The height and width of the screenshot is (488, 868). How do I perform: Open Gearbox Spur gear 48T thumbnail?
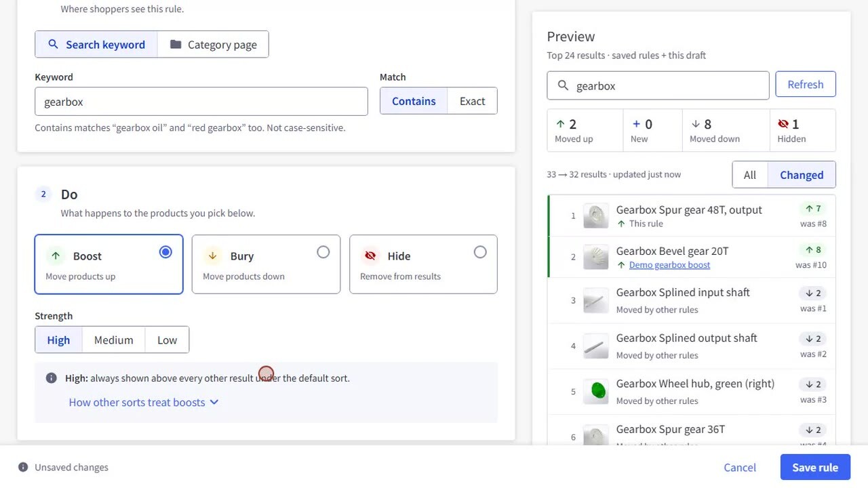(x=596, y=216)
